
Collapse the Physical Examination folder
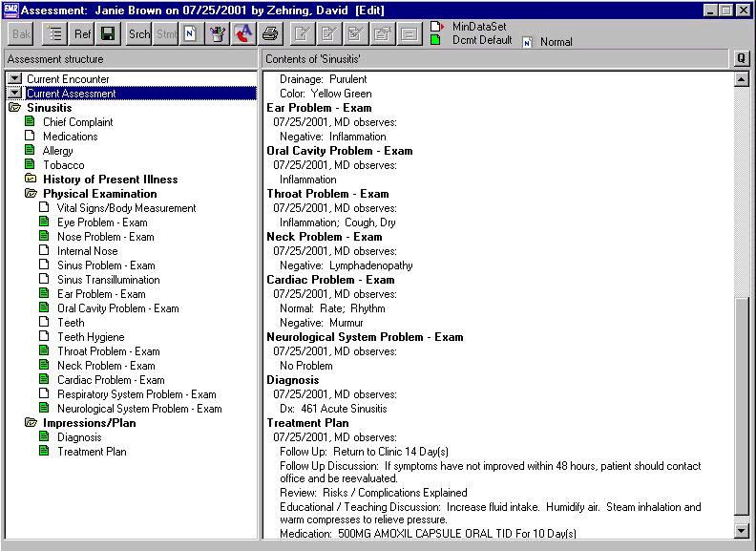click(x=31, y=194)
